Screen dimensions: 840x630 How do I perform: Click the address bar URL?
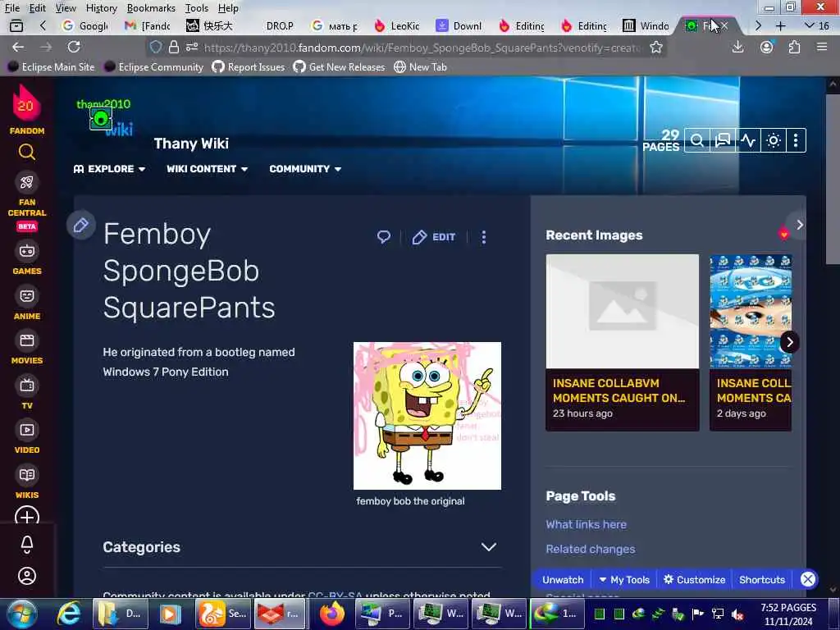(421, 48)
